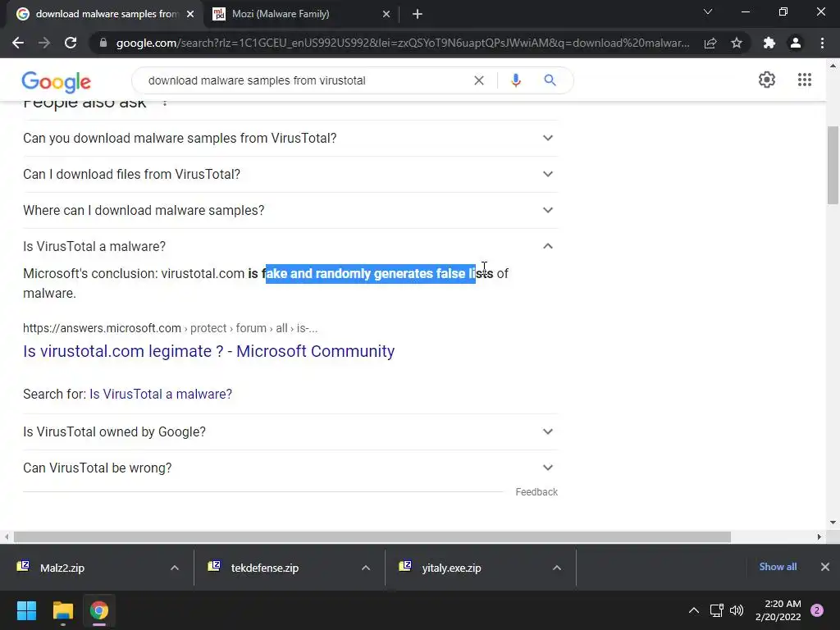Screen dimensions: 840x630
Task: Click the forward navigation arrow
Action: (x=44, y=43)
